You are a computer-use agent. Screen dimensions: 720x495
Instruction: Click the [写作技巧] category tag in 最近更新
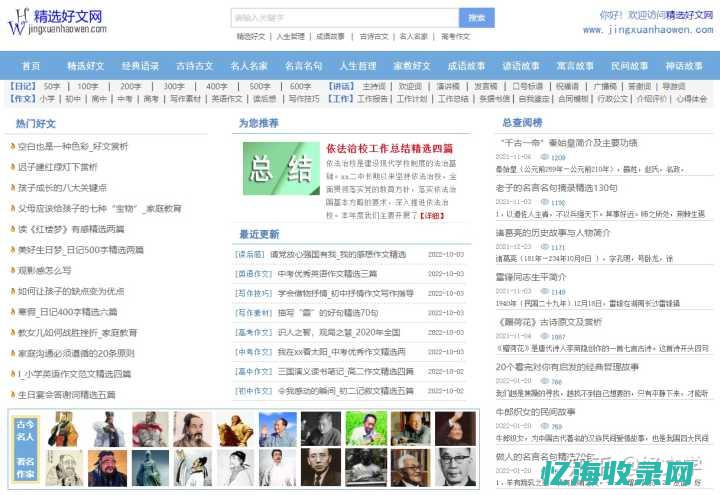[253, 293]
